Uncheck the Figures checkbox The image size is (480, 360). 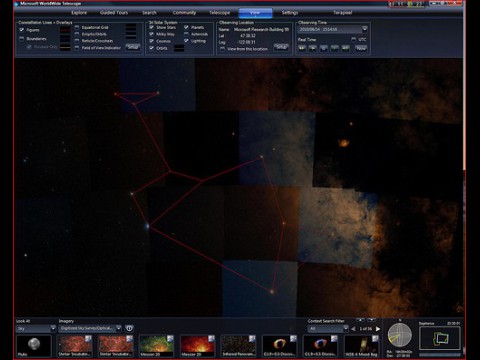(22, 30)
